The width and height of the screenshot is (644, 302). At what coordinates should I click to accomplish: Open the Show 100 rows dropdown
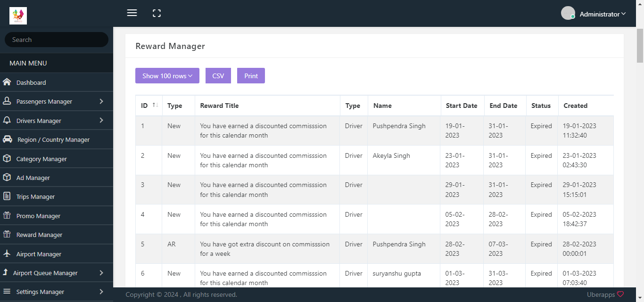(x=167, y=76)
